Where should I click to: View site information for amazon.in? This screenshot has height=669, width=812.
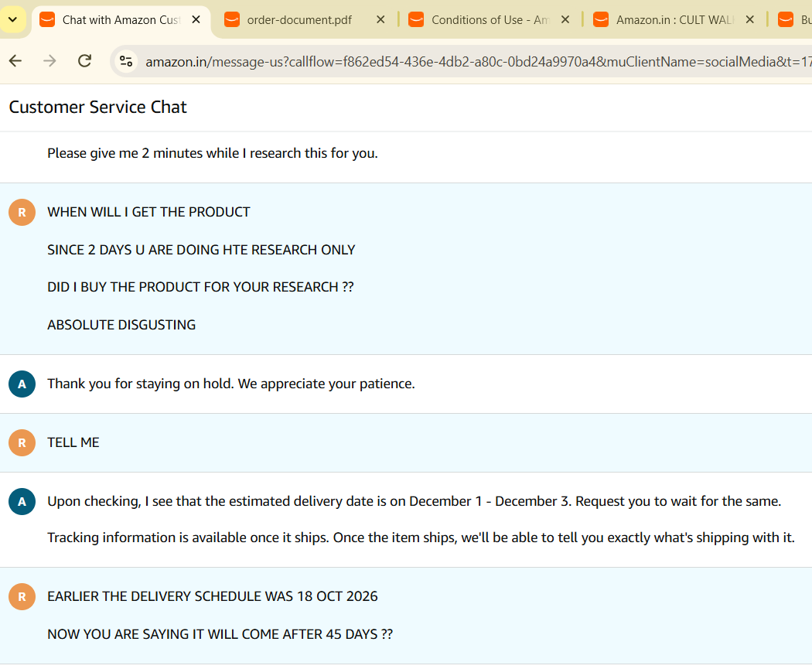tap(126, 62)
